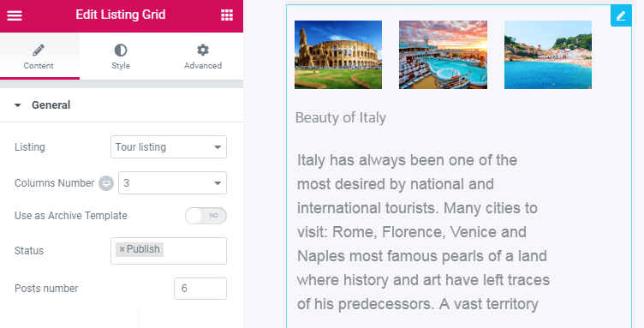Click the half-circle Style icon
644x328 pixels.
(121, 50)
